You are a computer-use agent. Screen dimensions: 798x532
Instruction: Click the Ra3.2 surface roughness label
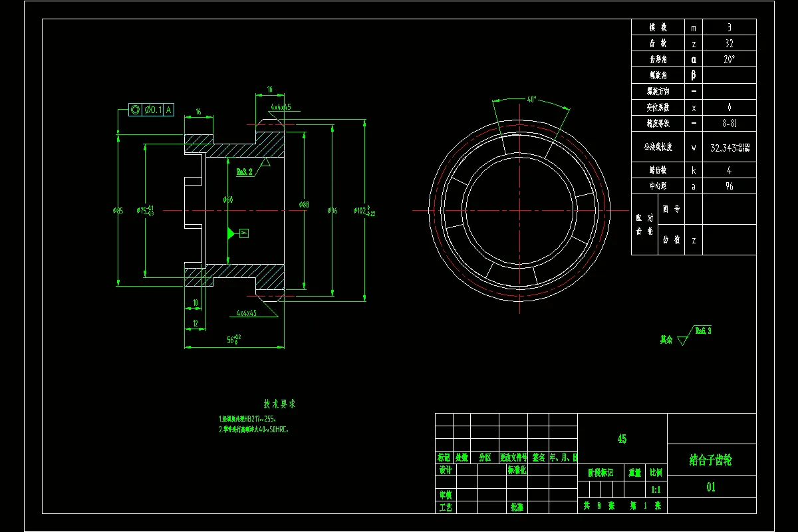tap(244, 171)
